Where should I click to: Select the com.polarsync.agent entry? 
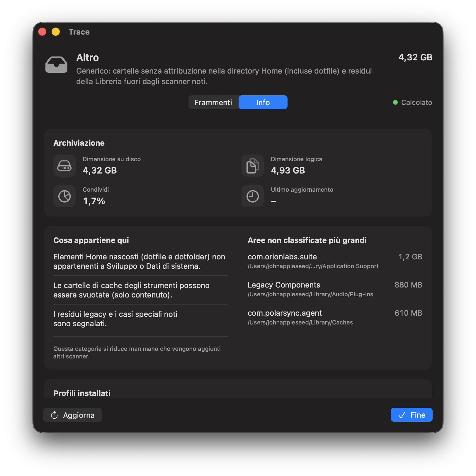(335, 317)
